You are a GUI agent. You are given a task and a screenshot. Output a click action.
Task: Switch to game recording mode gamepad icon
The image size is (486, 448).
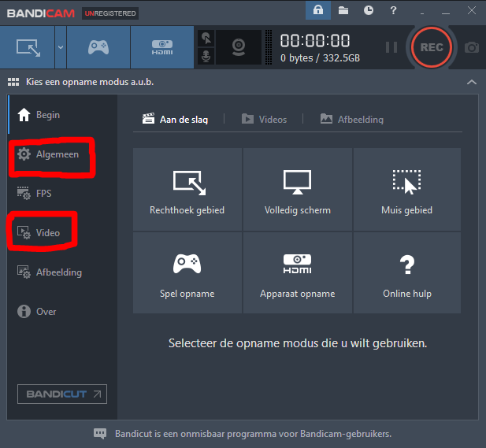click(98, 47)
